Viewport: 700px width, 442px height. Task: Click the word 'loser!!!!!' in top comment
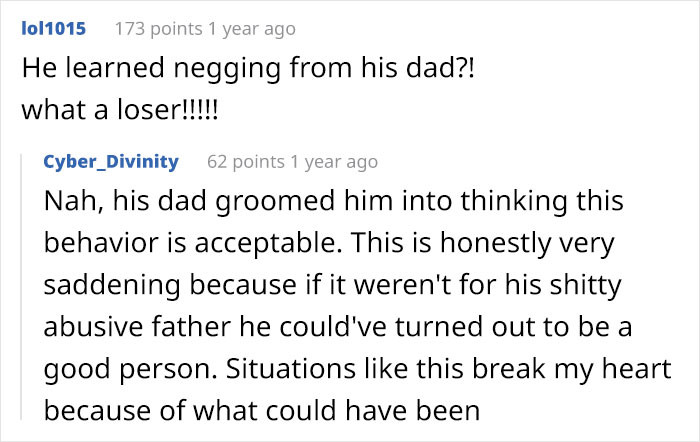(168, 110)
